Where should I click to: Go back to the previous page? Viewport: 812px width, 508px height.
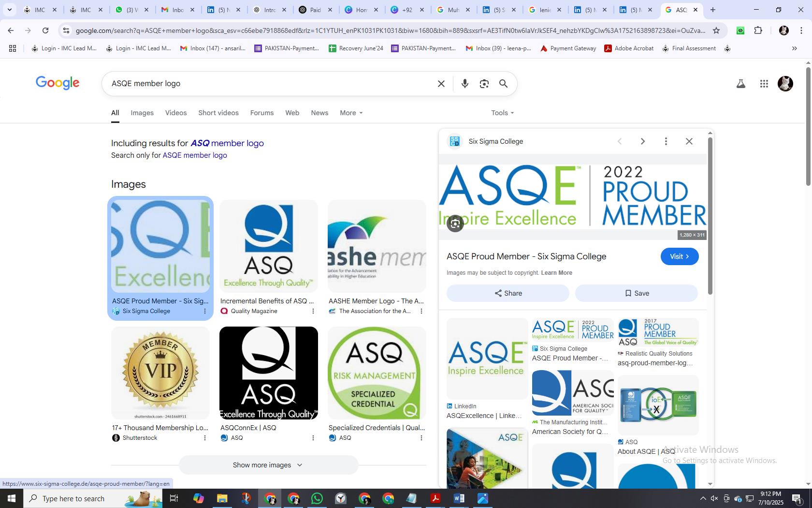[x=11, y=30]
